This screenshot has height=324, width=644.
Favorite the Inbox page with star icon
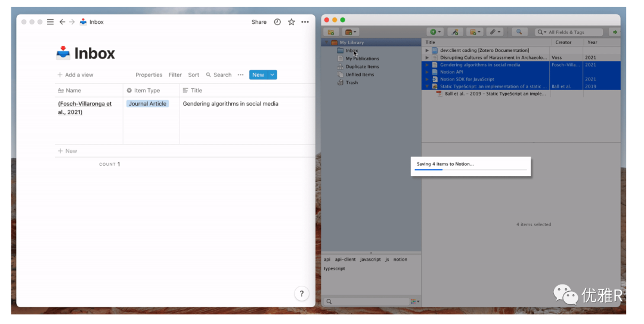(x=291, y=22)
